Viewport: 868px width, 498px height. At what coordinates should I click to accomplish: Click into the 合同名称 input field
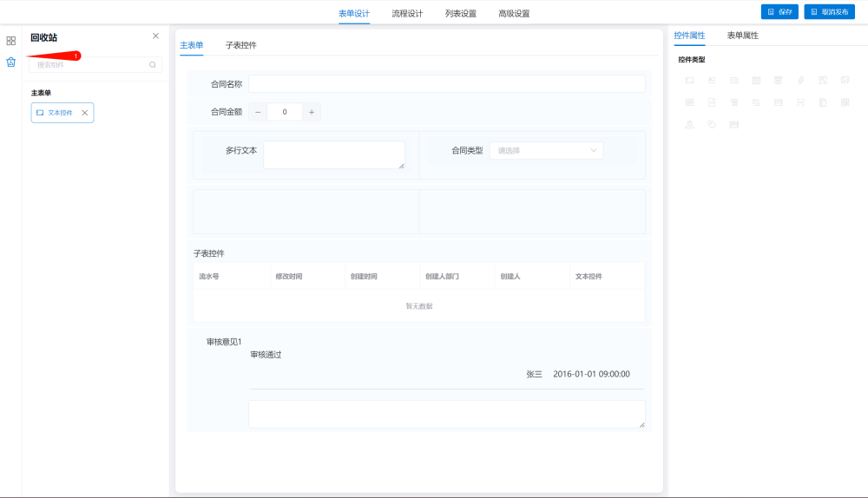446,84
